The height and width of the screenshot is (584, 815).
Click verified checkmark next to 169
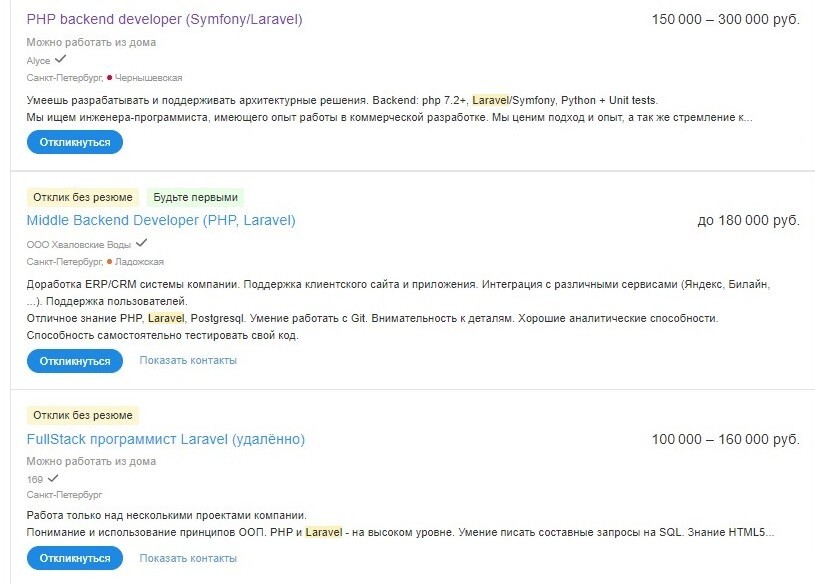click(x=53, y=478)
